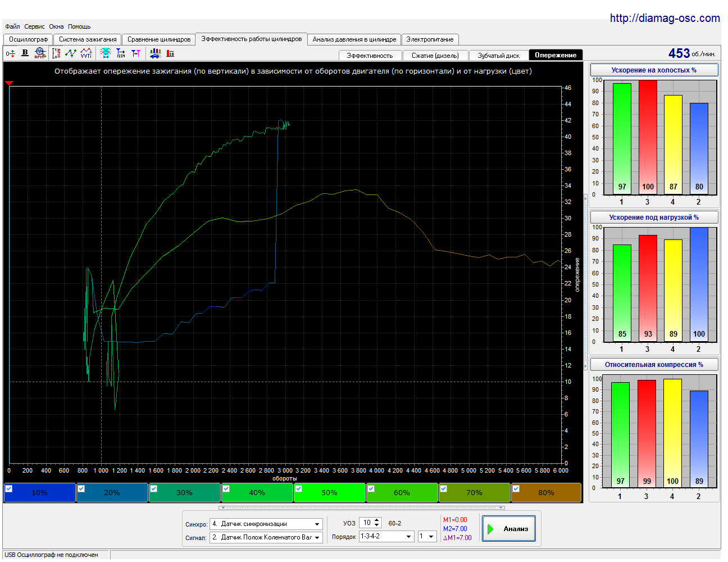
Task: Open the Сервис menu
Action: point(34,26)
